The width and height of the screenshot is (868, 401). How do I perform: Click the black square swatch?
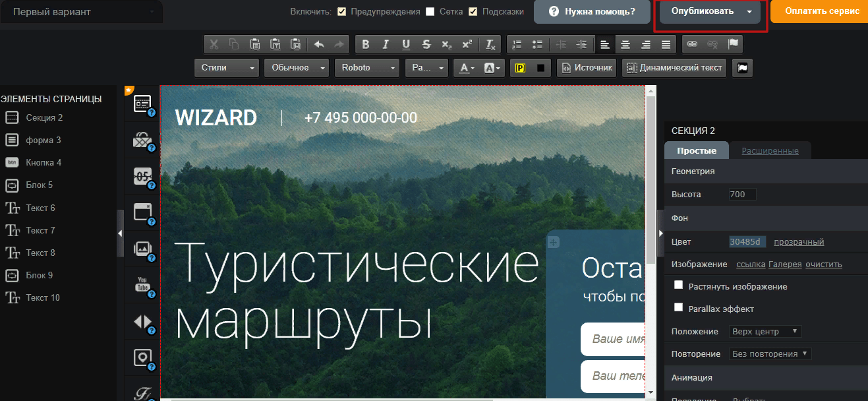540,67
